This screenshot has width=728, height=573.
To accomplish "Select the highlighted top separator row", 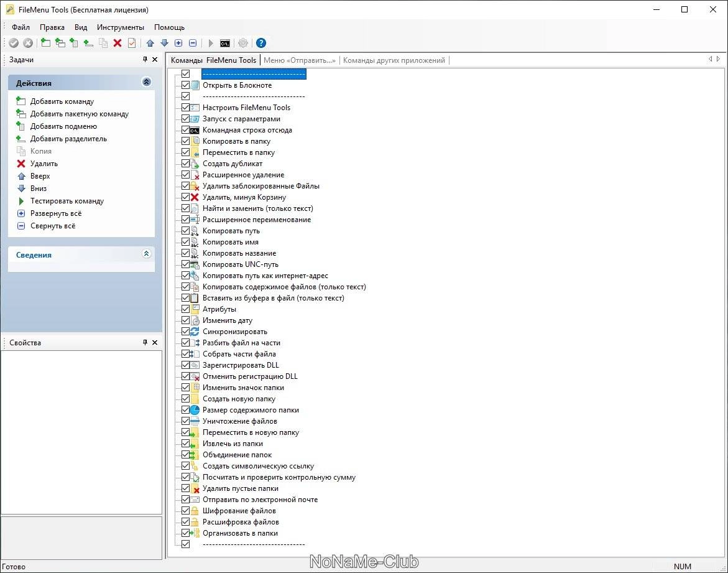I will click(254, 74).
